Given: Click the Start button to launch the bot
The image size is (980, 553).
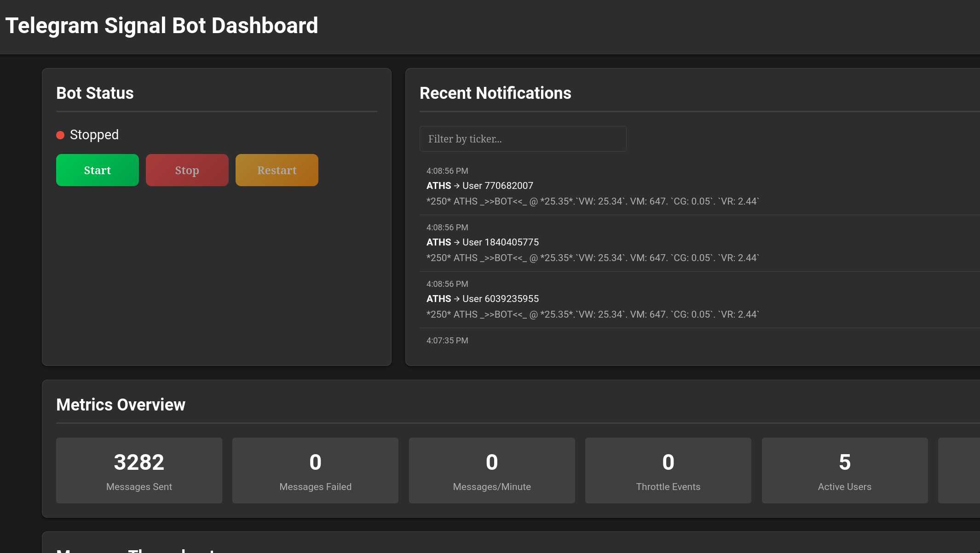Looking at the screenshot, I should pyautogui.click(x=97, y=170).
